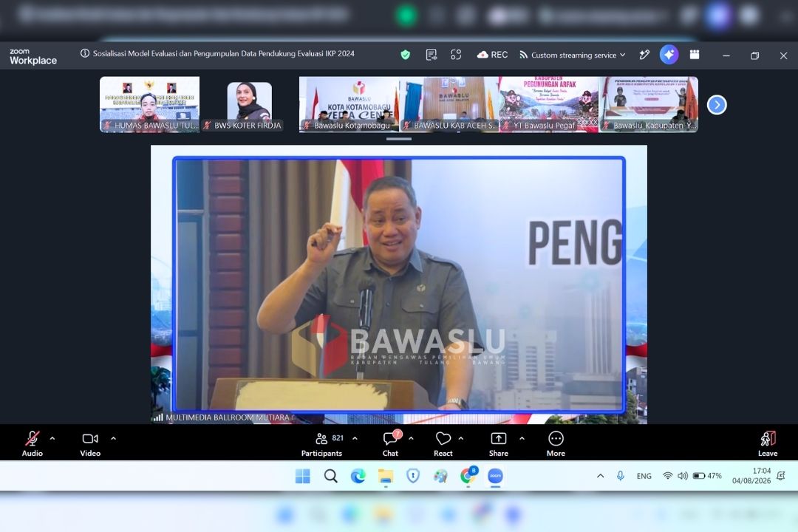The image size is (798, 532).
Task: Show meeting info icon beside title
Action: tap(84, 53)
